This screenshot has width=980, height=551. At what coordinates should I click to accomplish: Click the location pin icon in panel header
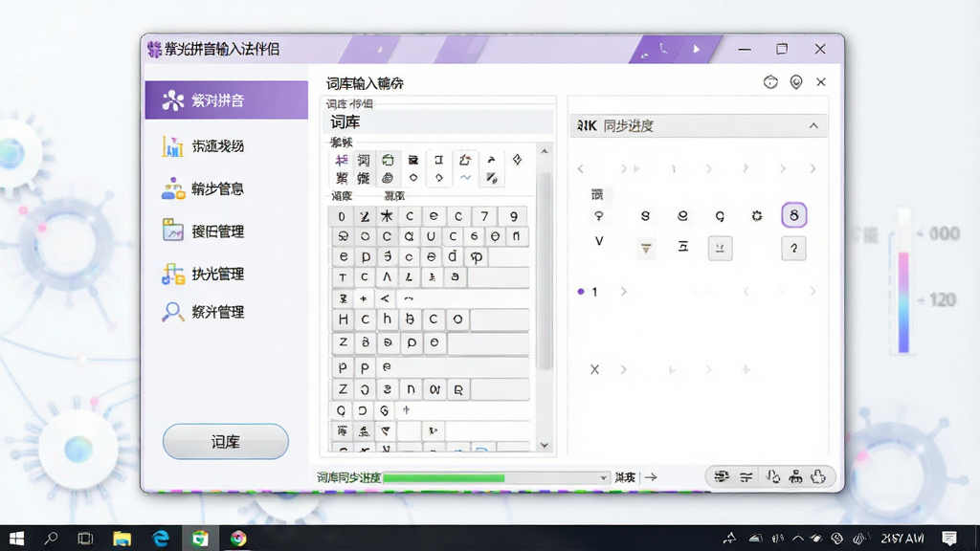tap(796, 82)
